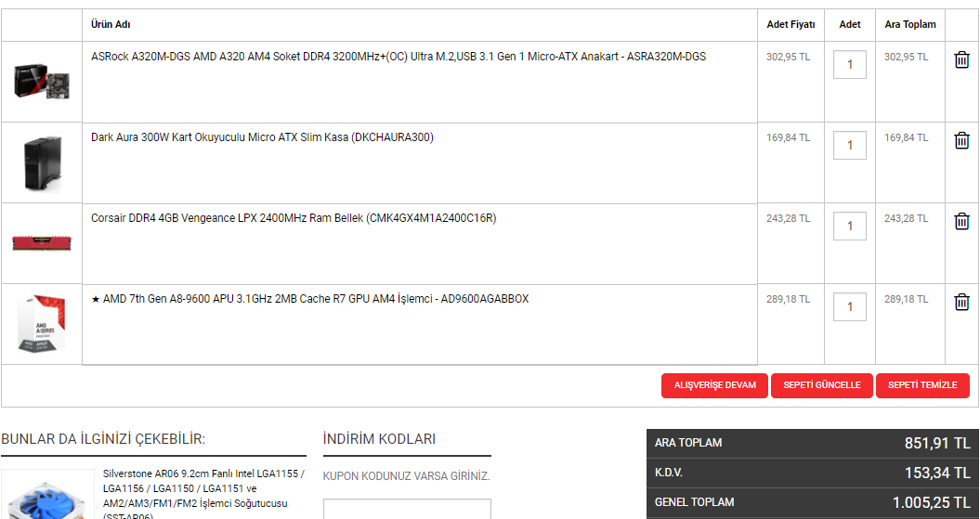Open the ASRock A320M-DGS Anakart product link
The width and height of the screenshot is (980, 519).
[399, 57]
